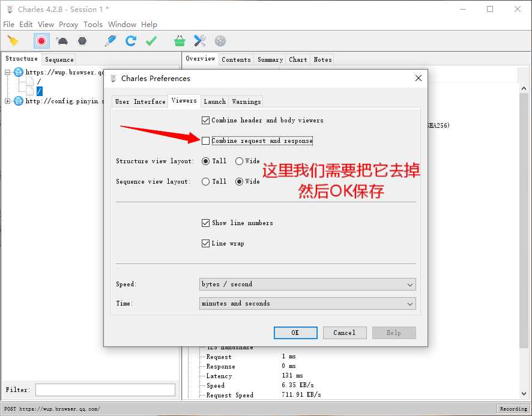Viewport: 532px width, 416px height.
Task: Select the config.pinyin globe host icon
Action: pyautogui.click(x=19, y=101)
